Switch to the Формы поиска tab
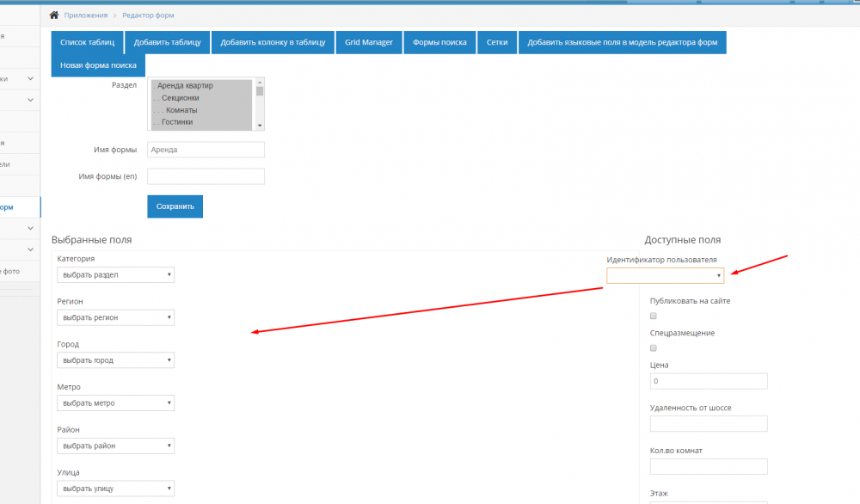860x504 pixels. [x=439, y=42]
